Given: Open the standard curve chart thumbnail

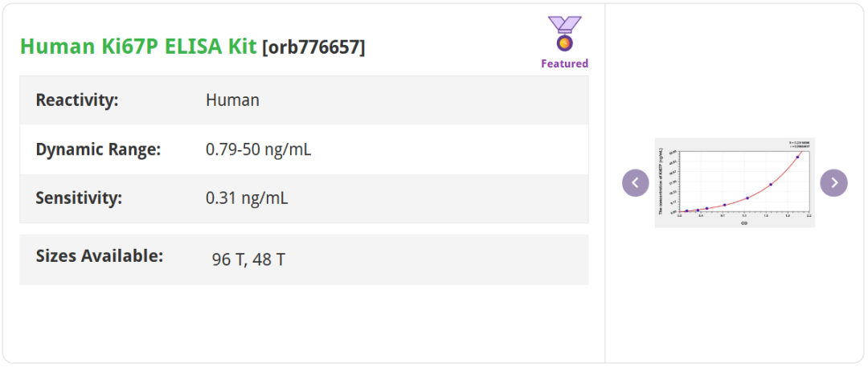Looking at the screenshot, I should pos(735,182).
